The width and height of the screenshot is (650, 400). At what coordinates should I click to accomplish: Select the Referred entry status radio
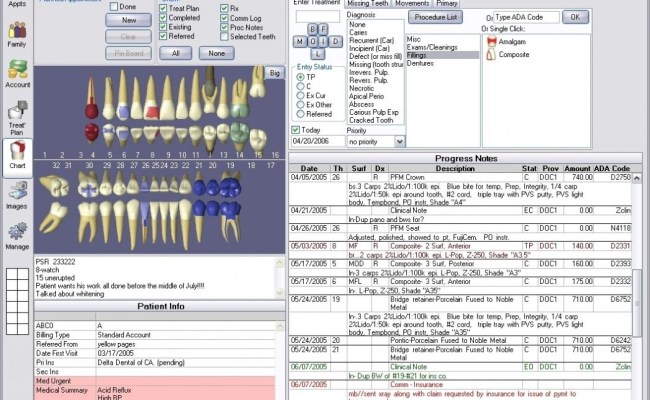click(x=300, y=114)
